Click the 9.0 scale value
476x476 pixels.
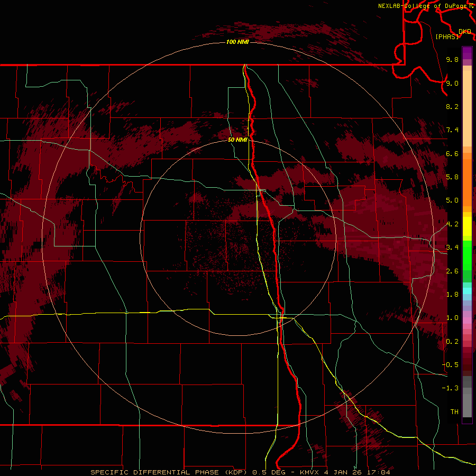pyautogui.click(x=452, y=83)
